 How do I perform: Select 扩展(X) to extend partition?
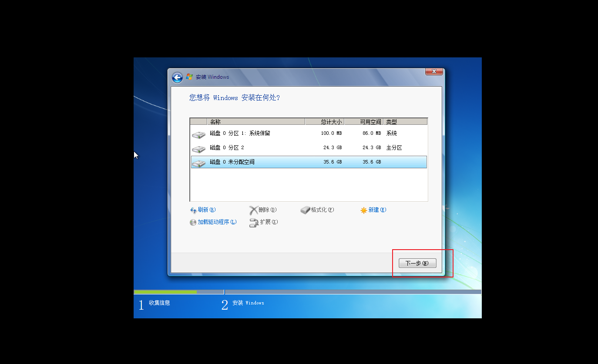[269, 222]
